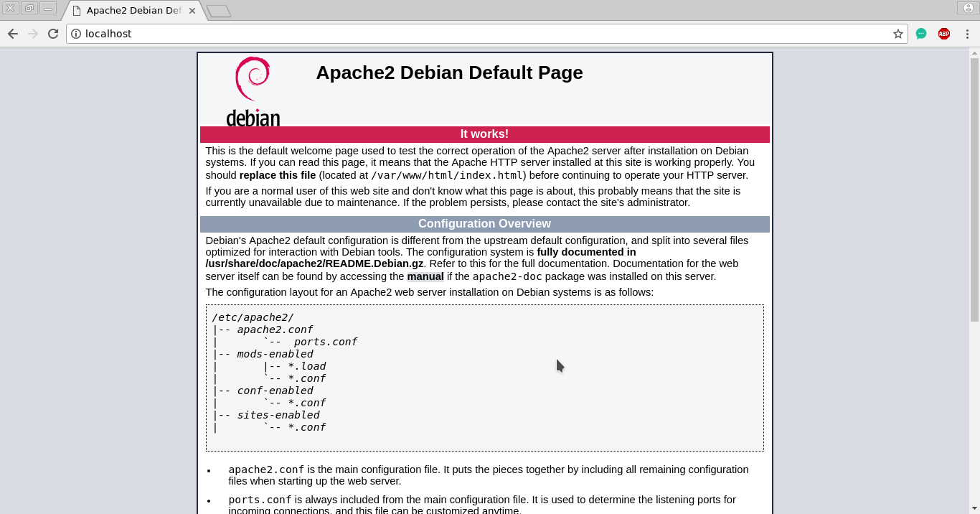The image size is (980, 514).
Task: Click the forward navigation arrow
Action: 33,34
